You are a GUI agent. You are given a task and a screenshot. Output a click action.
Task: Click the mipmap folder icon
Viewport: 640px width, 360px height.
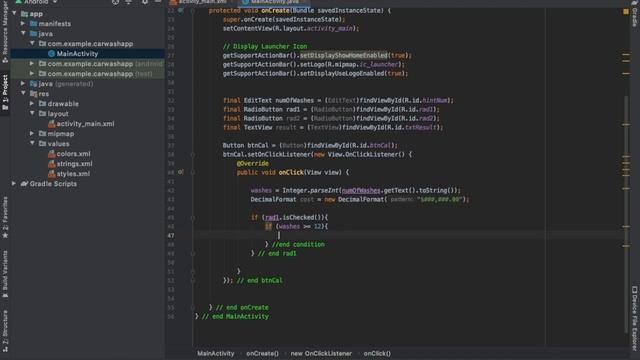click(42, 133)
